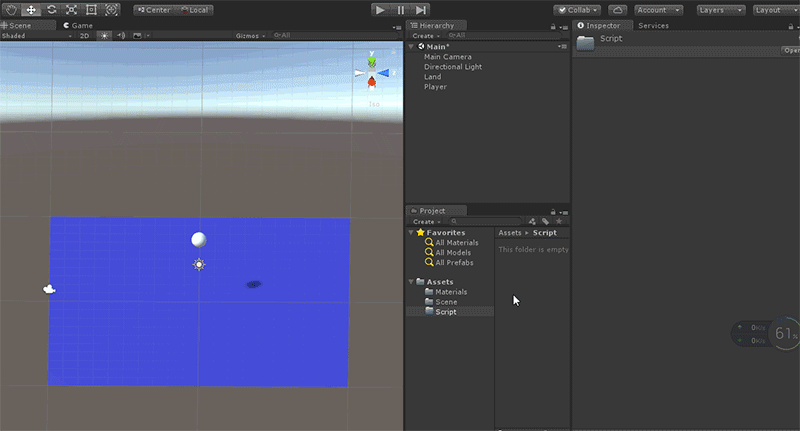Select Player in Hierarchy
800x431 pixels.
tap(435, 87)
